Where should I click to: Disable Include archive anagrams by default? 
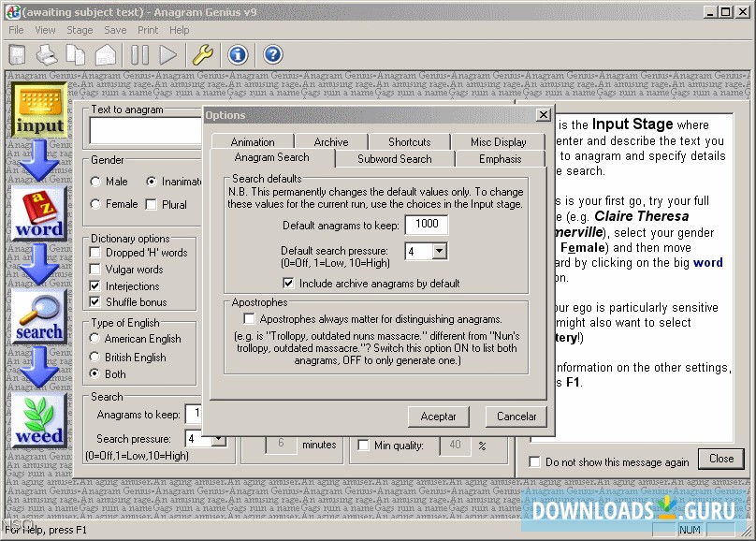pyautogui.click(x=289, y=283)
